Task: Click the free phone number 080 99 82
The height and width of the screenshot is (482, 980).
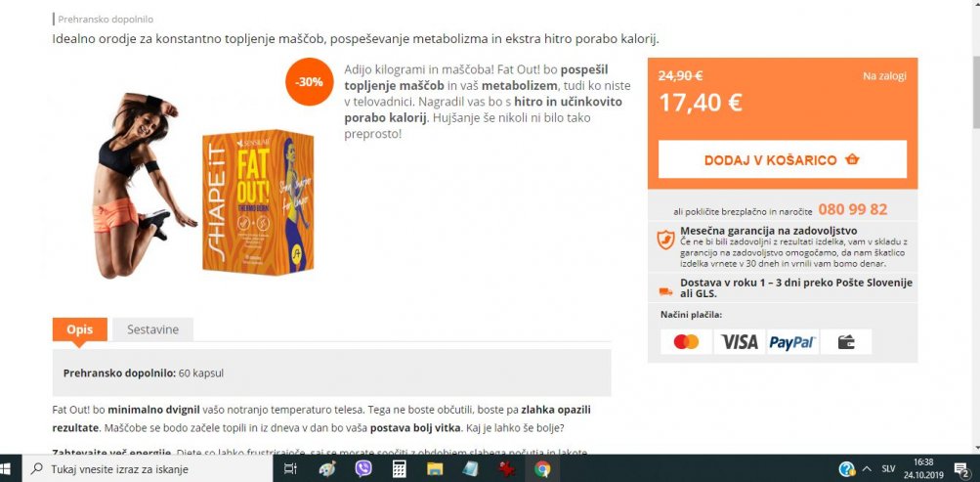Action: [x=853, y=210]
